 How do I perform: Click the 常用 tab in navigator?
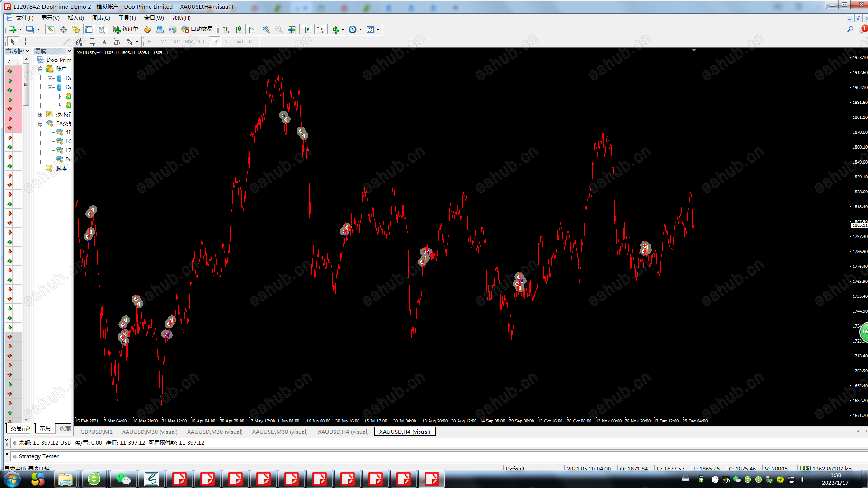click(45, 428)
